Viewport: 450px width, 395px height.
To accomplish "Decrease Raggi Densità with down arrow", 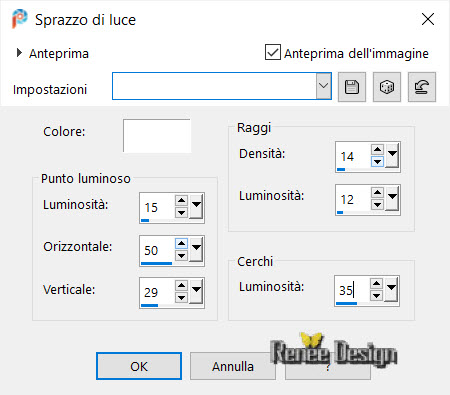I will [377, 162].
